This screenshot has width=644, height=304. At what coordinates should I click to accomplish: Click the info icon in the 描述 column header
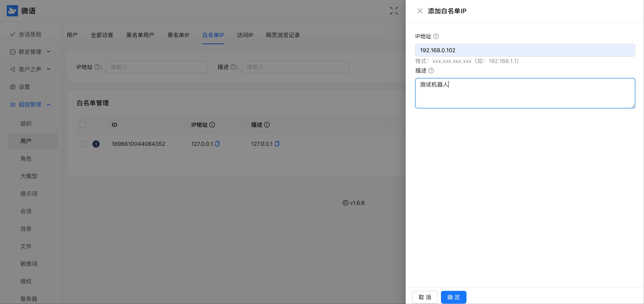[x=267, y=125]
